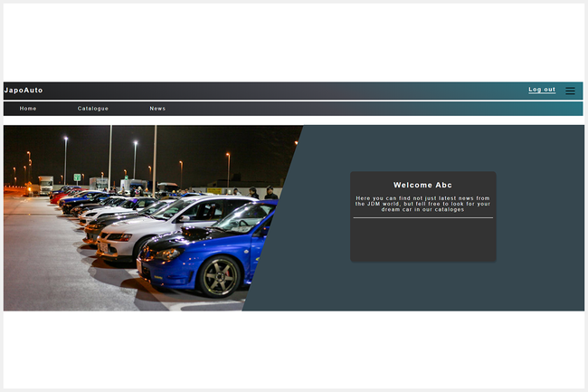This screenshot has width=588, height=392.
Task: Click the Welcome Abc heading
Action: click(422, 185)
